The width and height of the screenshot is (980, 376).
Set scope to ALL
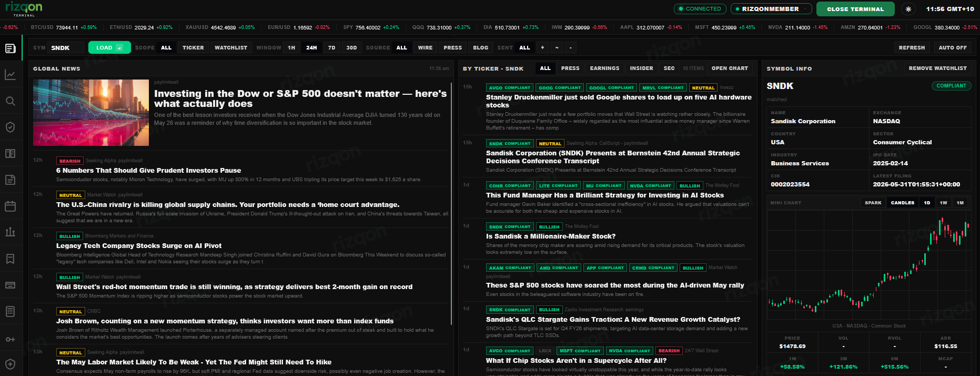click(x=166, y=47)
